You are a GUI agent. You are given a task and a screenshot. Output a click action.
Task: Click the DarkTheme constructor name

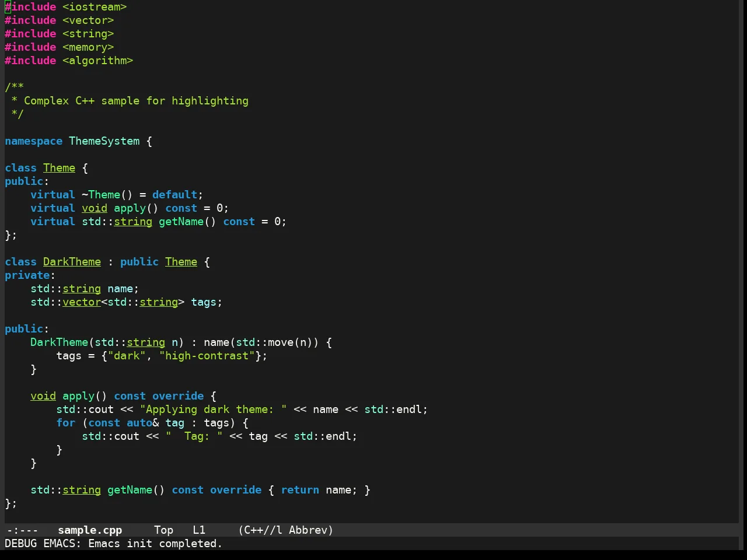pos(59,342)
